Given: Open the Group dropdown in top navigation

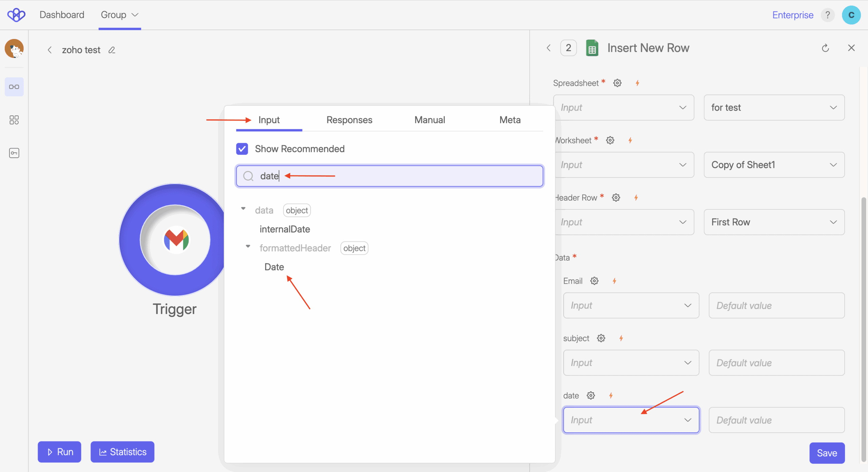Looking at the screenshot, I should click(x=120, y=15).
